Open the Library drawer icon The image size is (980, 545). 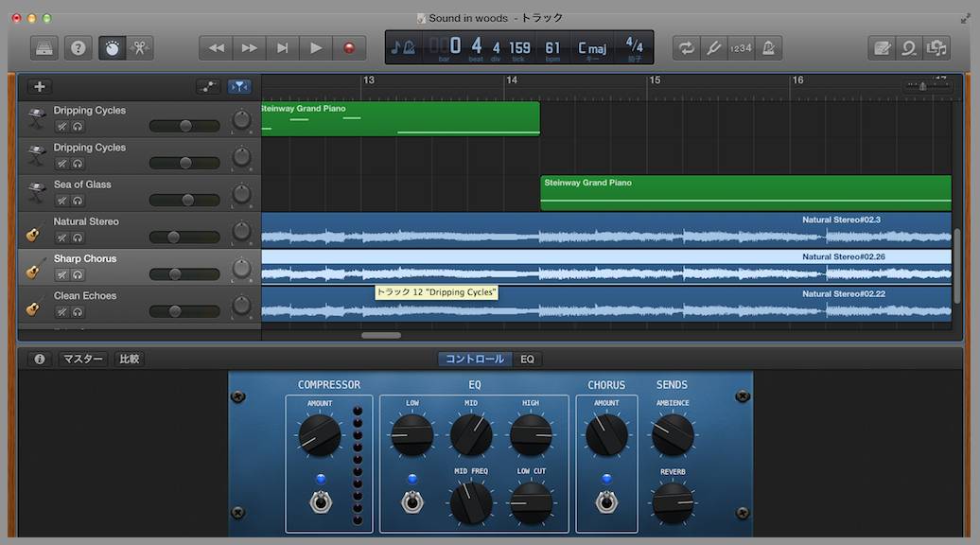[x=44, y=48]
